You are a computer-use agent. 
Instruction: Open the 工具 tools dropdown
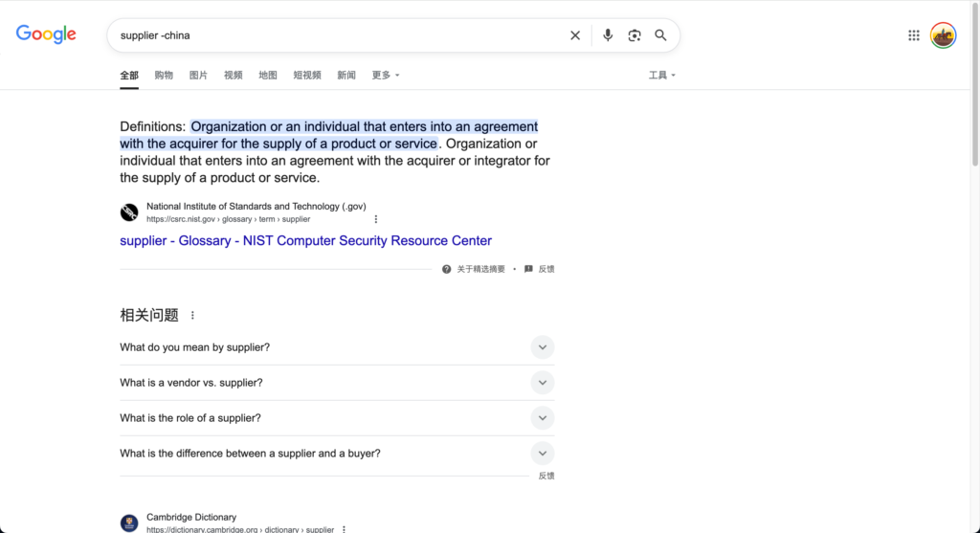point(662,75)
